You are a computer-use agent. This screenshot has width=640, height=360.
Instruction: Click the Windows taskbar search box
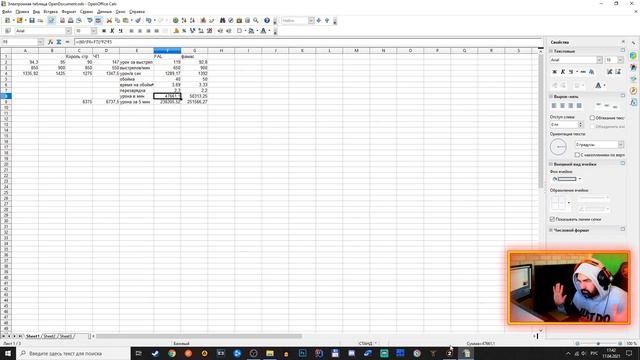(73, 353)
